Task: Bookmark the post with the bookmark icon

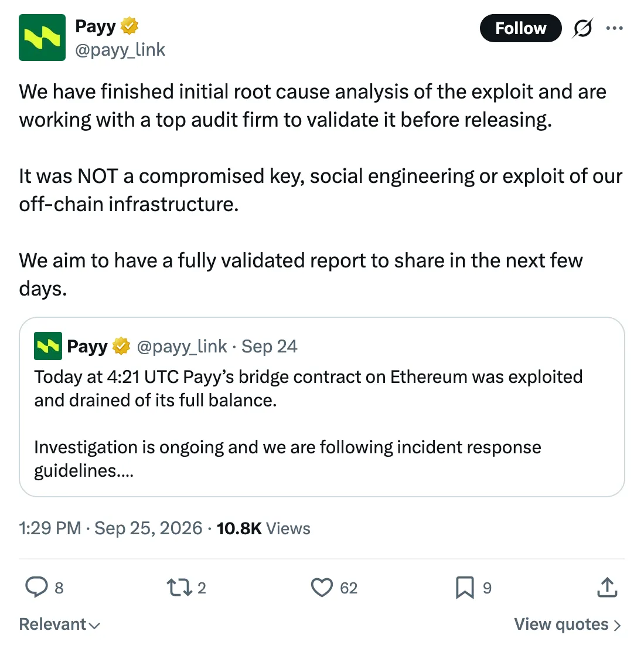Action: 465,588
